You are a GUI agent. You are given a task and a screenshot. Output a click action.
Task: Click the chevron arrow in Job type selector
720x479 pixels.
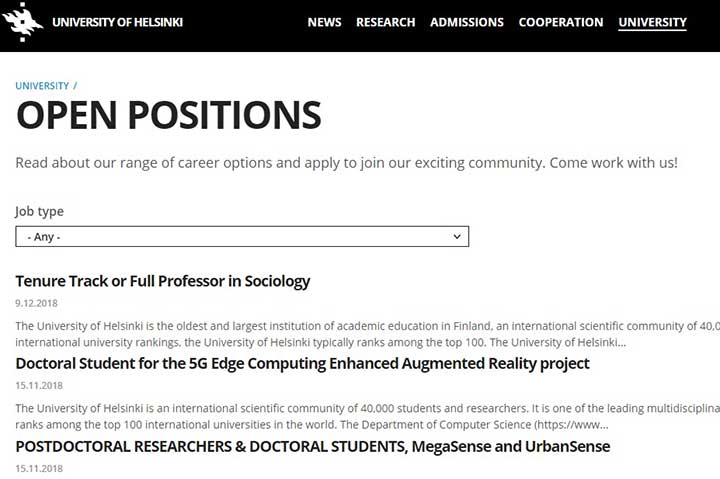point(457,237)
